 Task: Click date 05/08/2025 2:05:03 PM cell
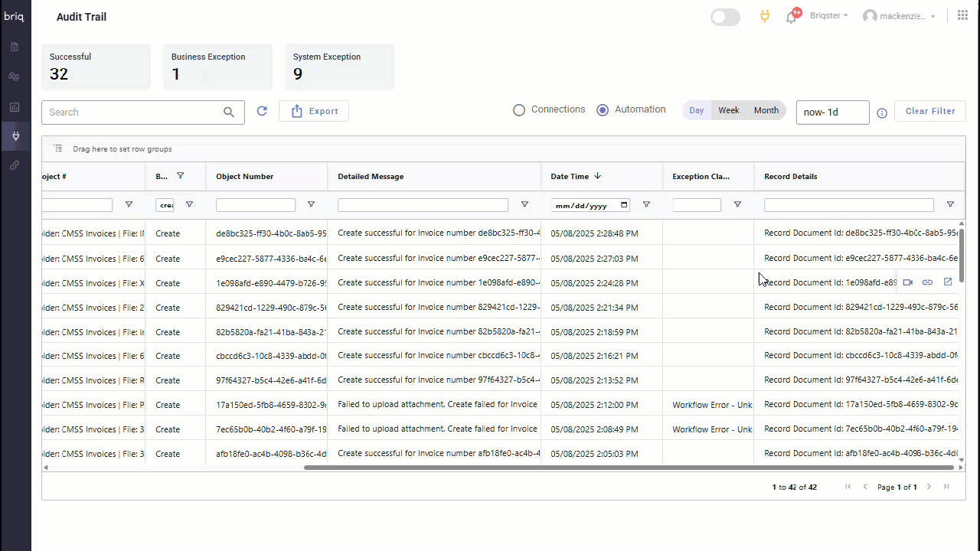602,454
